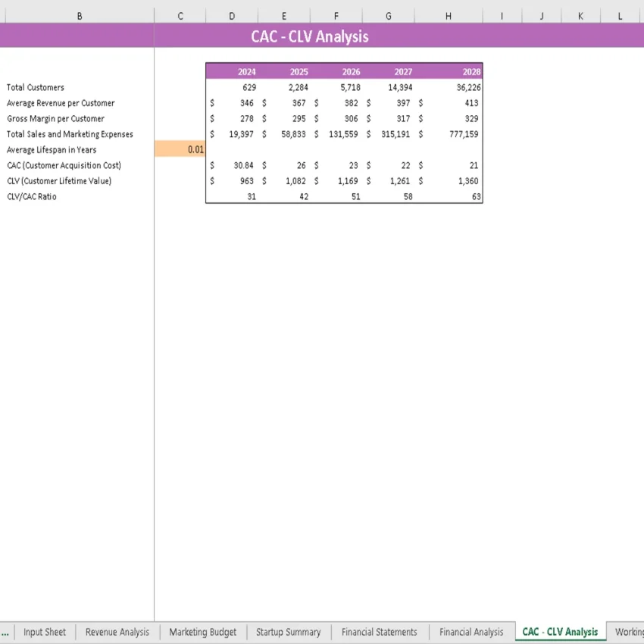Switch to the Financial Analysis sheet
644x644 pixels.
[470, 631]
